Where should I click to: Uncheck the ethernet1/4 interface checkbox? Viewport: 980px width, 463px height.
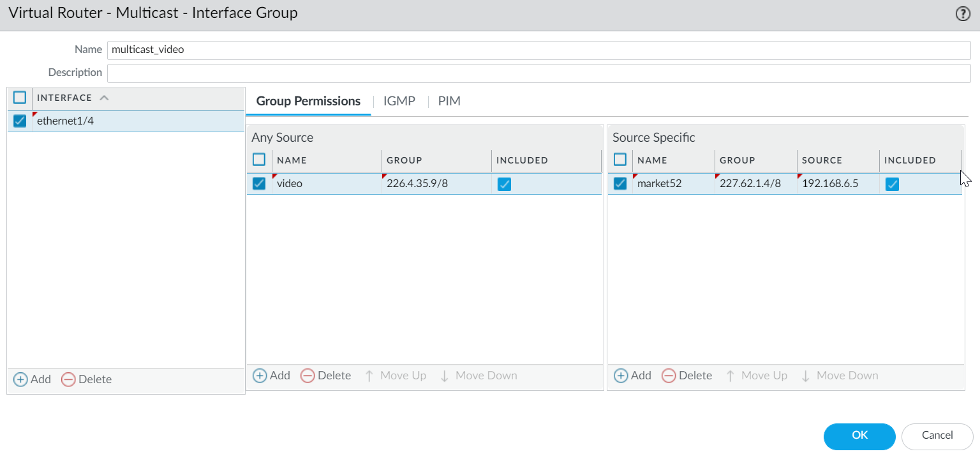[x=20, y=121]
